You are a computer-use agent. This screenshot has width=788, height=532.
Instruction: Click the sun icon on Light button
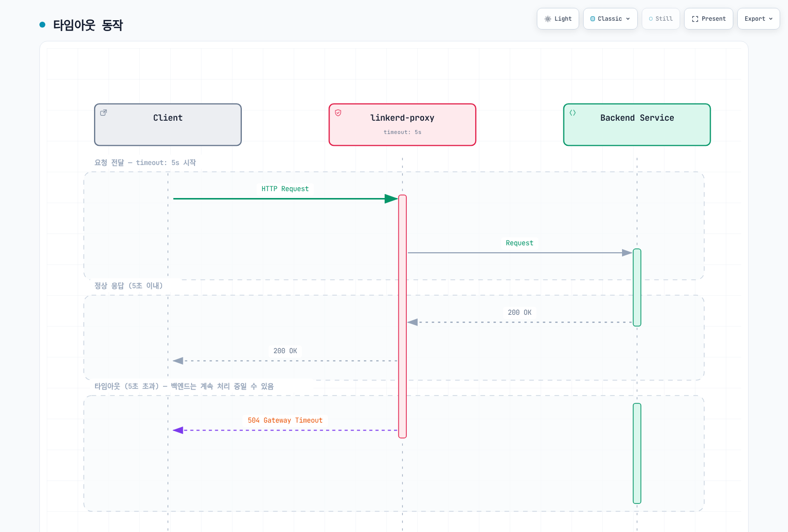pyautogui.click(x=548, y=19)
